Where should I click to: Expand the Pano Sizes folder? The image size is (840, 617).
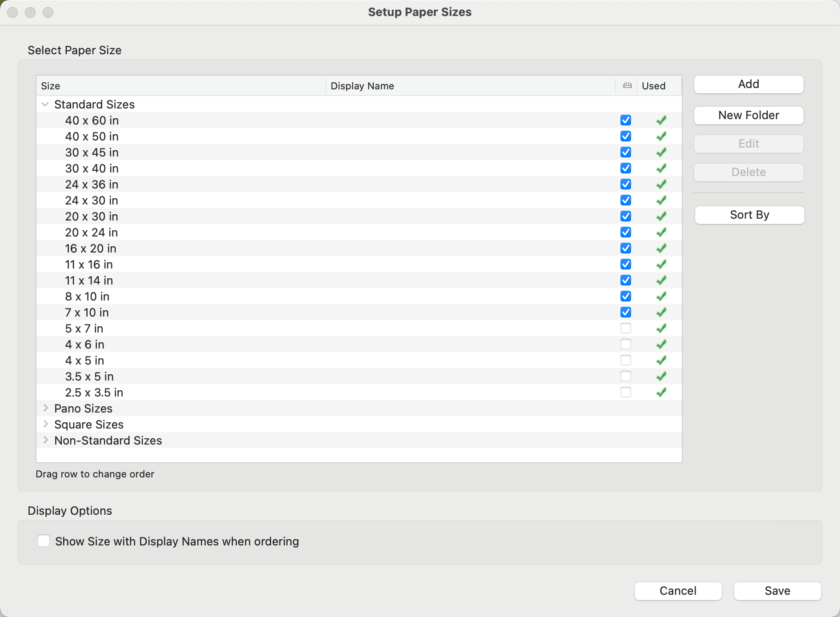point(45,408)
